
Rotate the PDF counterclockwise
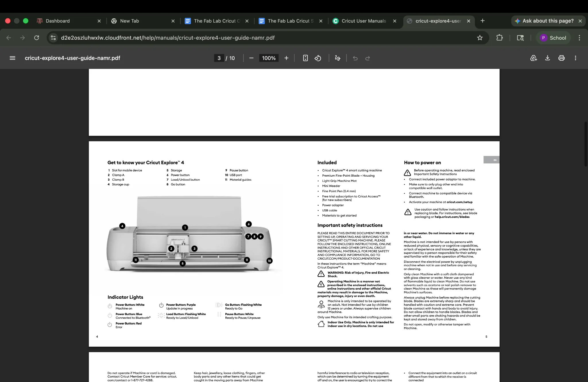click(318, 58)
